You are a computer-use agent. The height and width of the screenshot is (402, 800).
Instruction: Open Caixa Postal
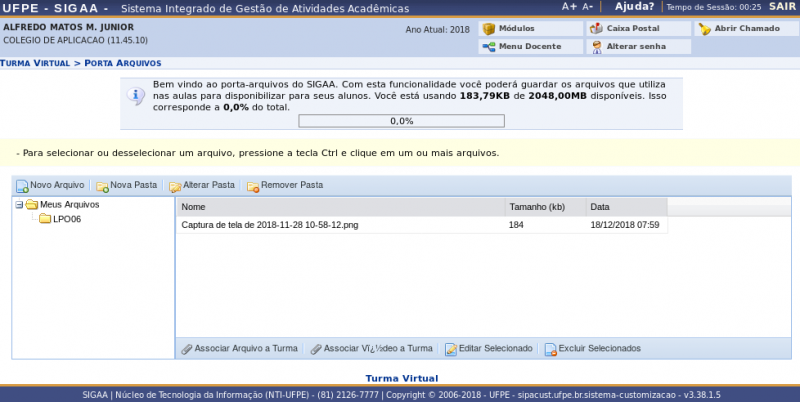point(638,29)
